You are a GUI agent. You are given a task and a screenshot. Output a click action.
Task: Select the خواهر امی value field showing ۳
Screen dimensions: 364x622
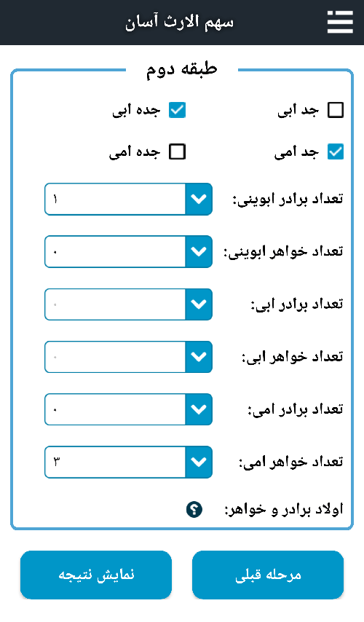click(115, 462)
